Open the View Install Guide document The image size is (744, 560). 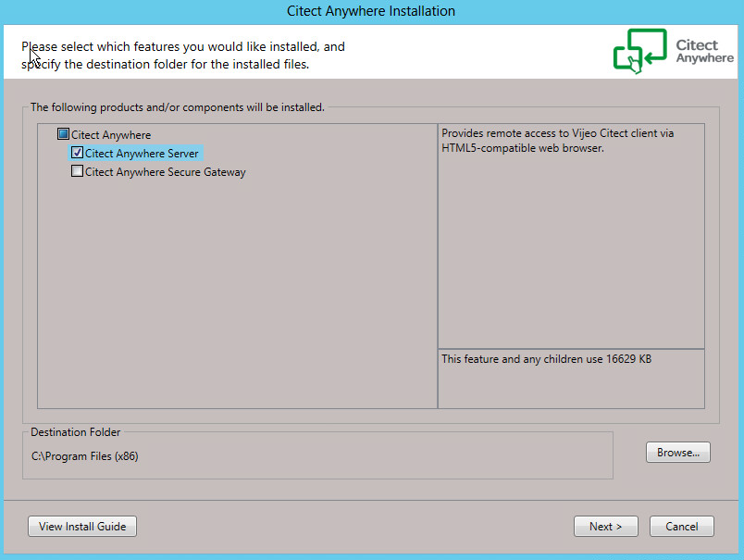coord(82,527)
